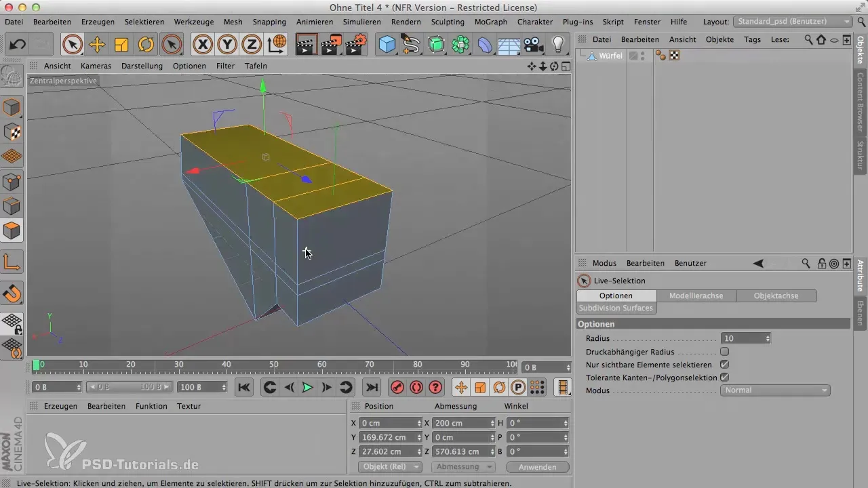This screenshot has width=868, height=488.
Task: Switch to the Modellierachse tab
Action: pos(696,296)
